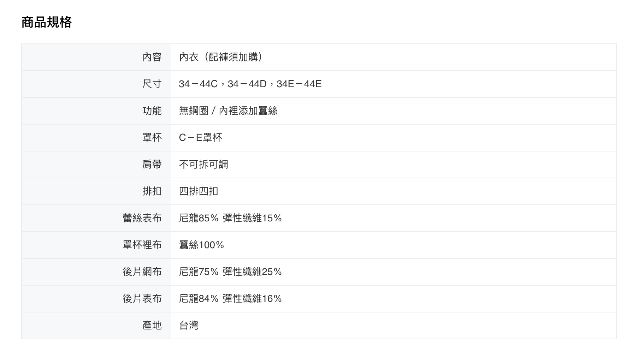This screenshot has height=364, width=639.
Task: Click the size range 34－44C value
Action: click(x=198, y=84)
